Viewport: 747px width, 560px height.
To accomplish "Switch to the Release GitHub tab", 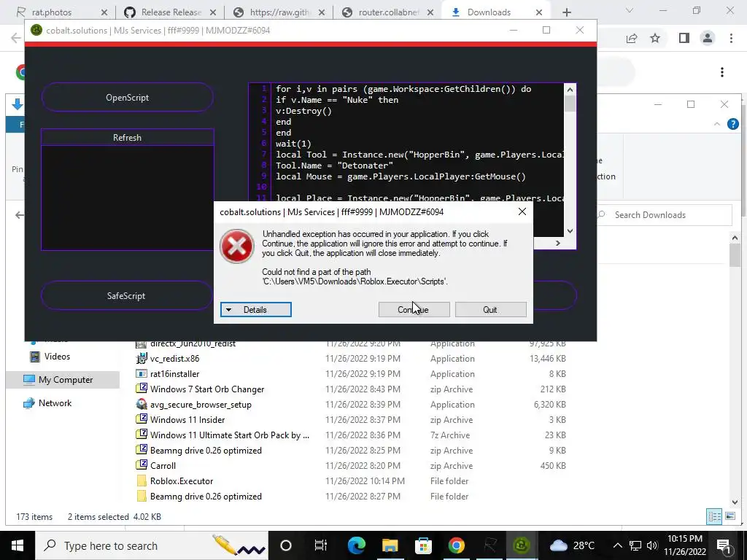I will pyautogui.click(x=171, y=12).
